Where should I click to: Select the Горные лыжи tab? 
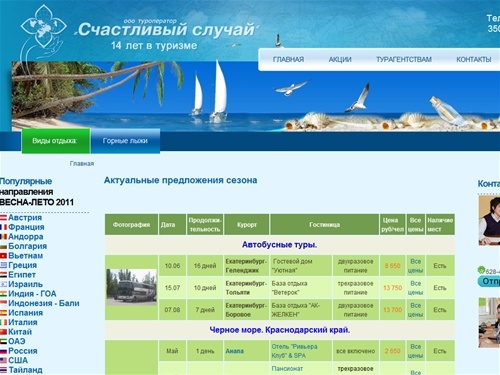click(x=125, y=141)
